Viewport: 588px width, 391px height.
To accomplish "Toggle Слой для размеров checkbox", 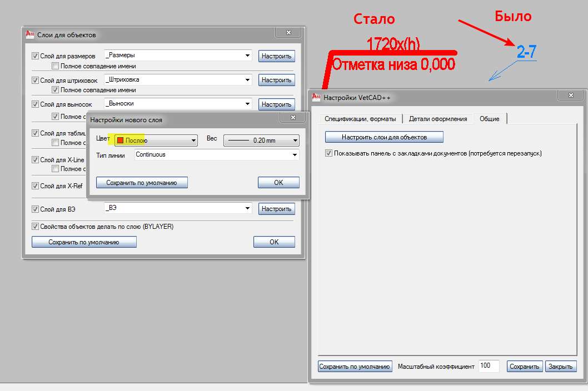I will coord(35,56).
